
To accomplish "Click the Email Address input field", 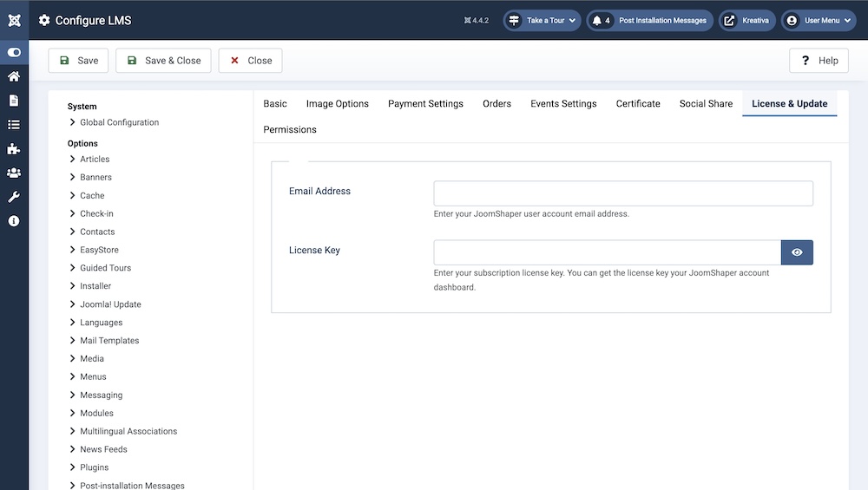I will pos(622,193).
